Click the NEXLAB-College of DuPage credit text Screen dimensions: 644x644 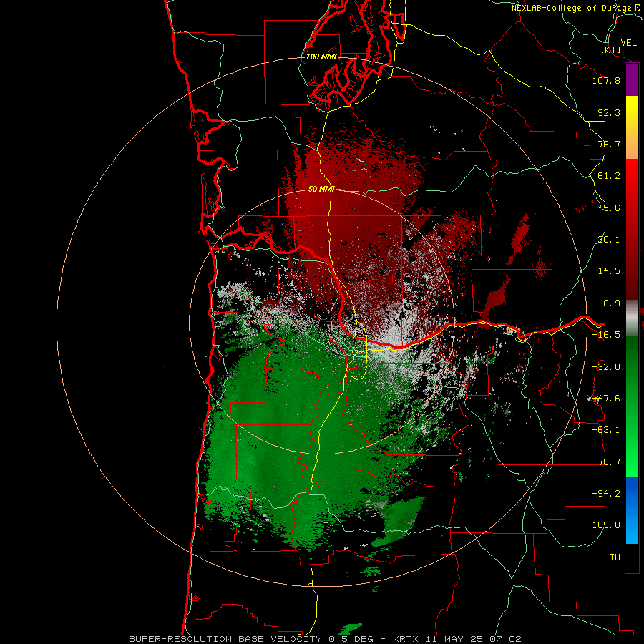[x=572, y=8]
